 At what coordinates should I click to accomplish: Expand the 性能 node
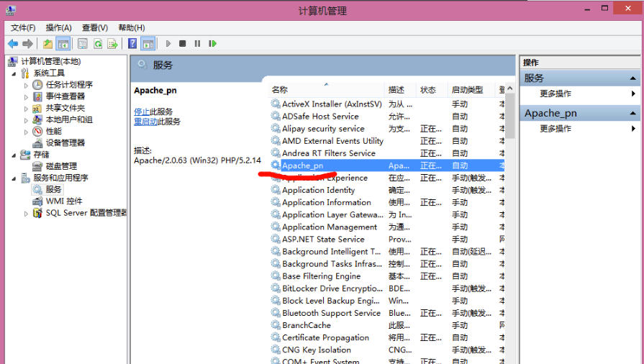pyautogui.click(x=26, y=132)
